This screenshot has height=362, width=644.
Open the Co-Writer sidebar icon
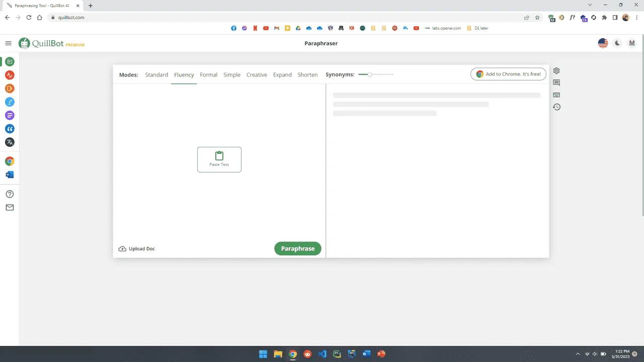(x=10, y=102)
